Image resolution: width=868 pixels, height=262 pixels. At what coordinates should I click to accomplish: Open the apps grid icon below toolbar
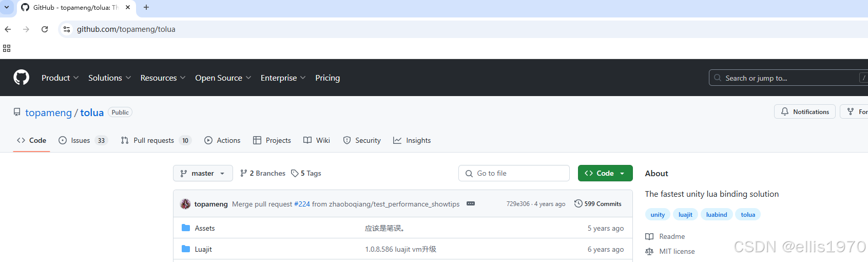7,48
